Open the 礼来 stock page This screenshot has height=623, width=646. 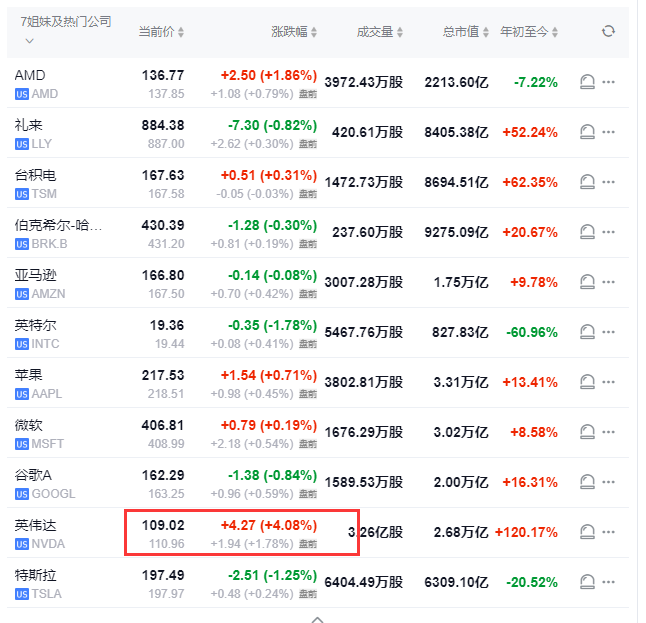pos(28,125)
